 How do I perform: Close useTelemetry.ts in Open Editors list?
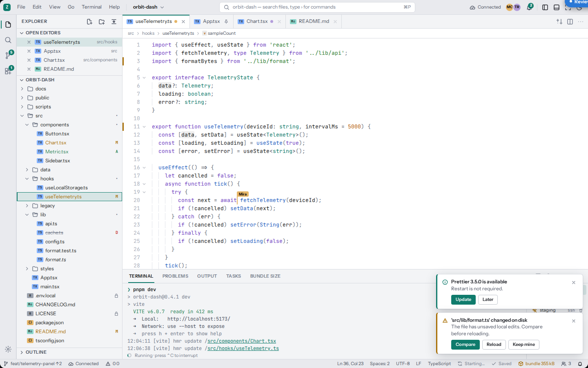(29, 42)
